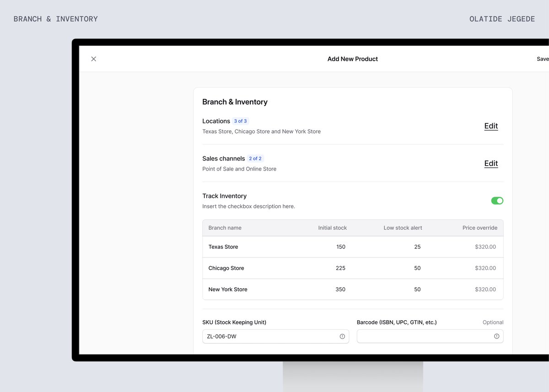Click the Chicago Store price override $320.00
Screen dimensions: 549x392
pos(485,268)
